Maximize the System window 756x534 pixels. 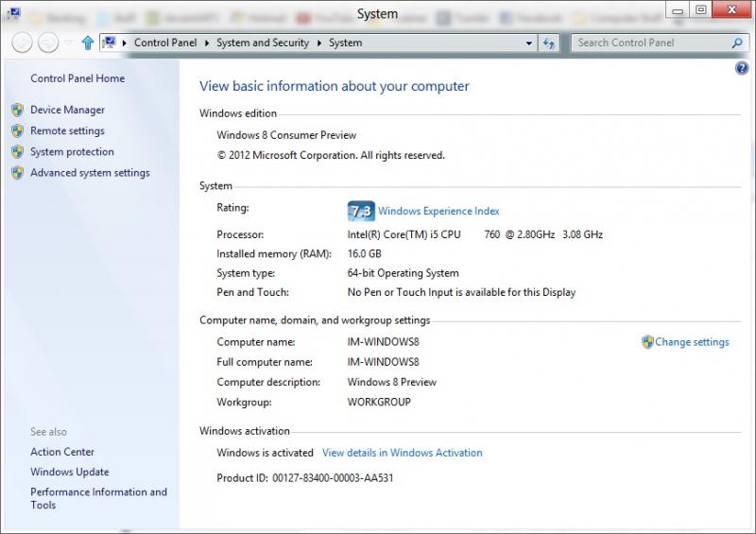tap(700, 10)
